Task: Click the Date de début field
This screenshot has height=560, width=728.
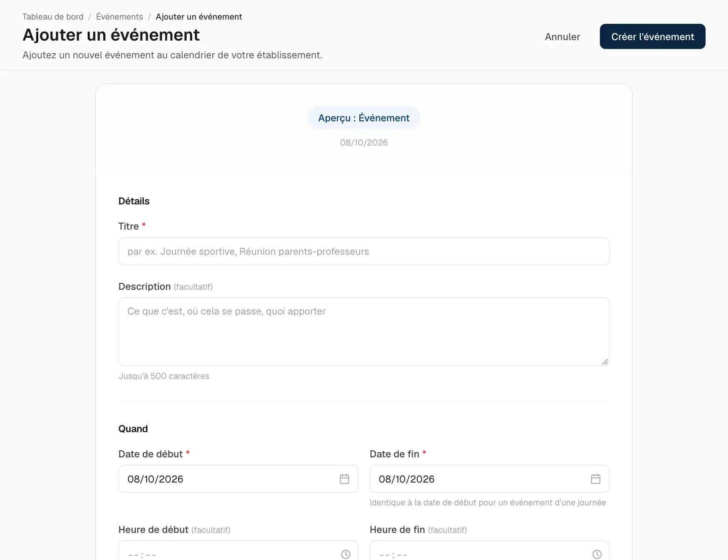Action: [x=238, y=479]
